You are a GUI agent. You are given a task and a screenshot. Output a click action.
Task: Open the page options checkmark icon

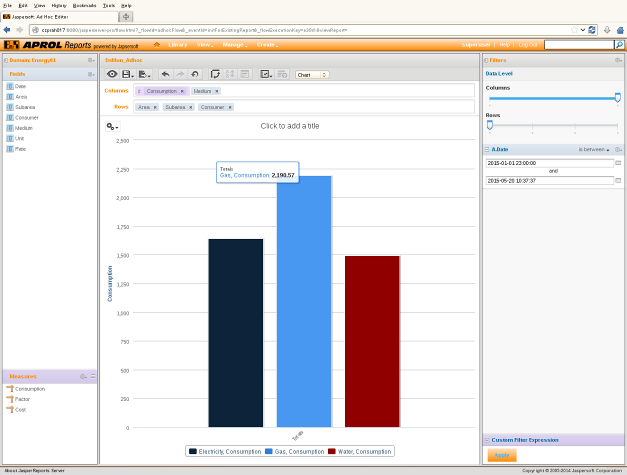[x=266, y=74]
